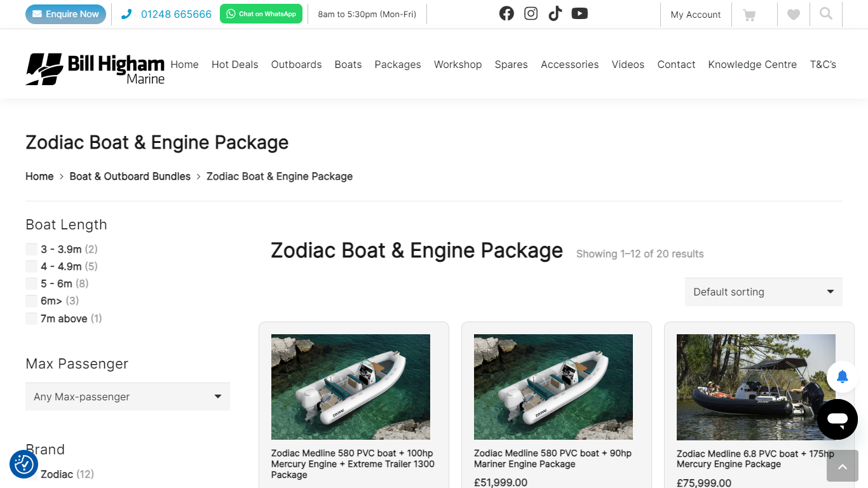Open the Facebook page icon
Image resolution: width=868 pixels, height=488 pixels.
[506, 13]
